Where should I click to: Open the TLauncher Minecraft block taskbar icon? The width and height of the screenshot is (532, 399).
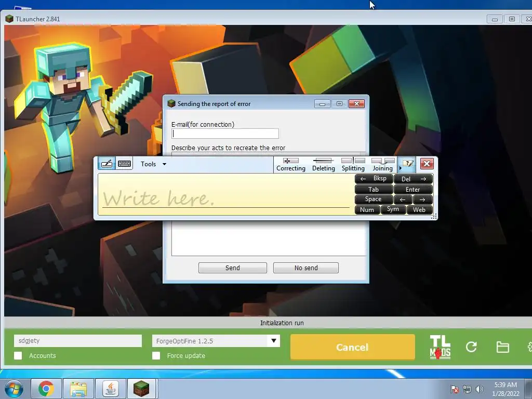click(x=141, y=389)
